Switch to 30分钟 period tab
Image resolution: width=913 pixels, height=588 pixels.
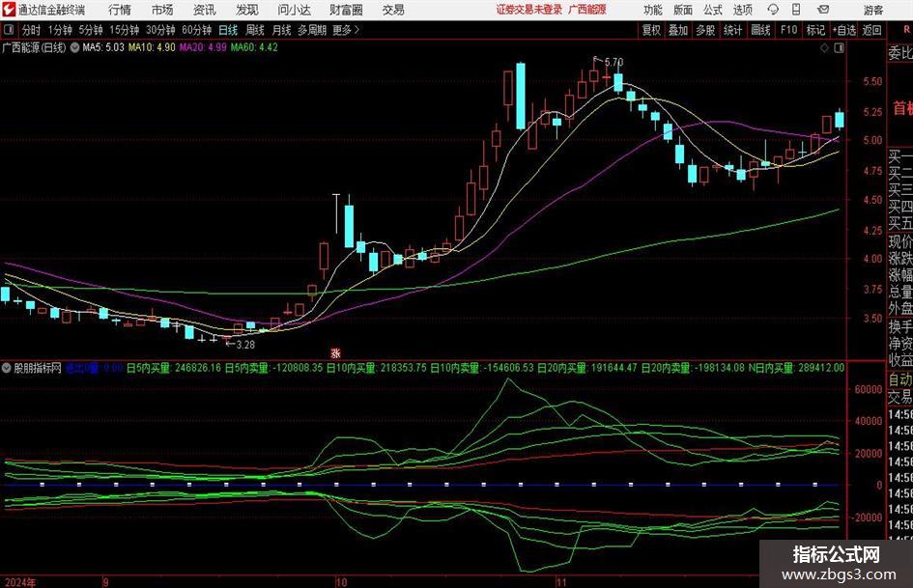tap(160, 30)
